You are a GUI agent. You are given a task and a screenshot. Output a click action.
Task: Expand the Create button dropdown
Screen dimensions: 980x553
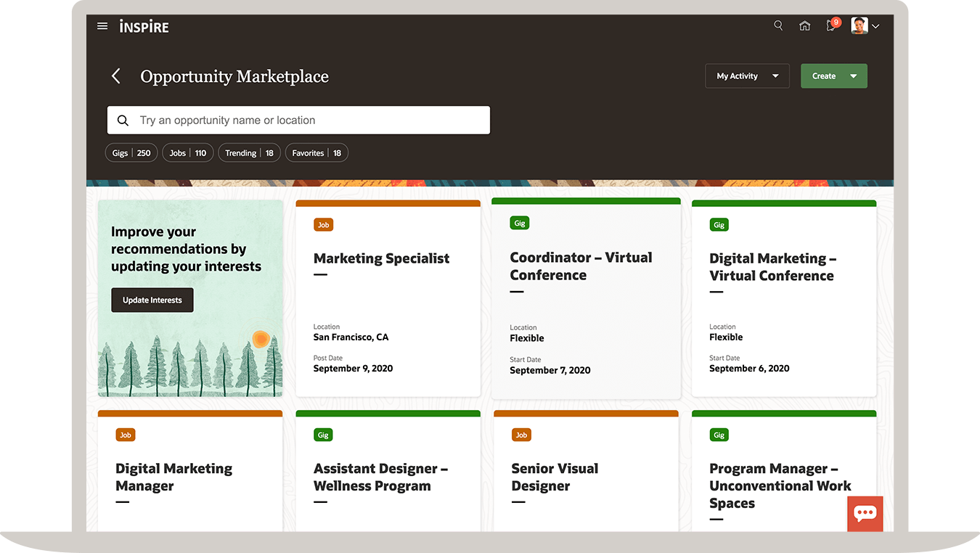coord(833,75)
